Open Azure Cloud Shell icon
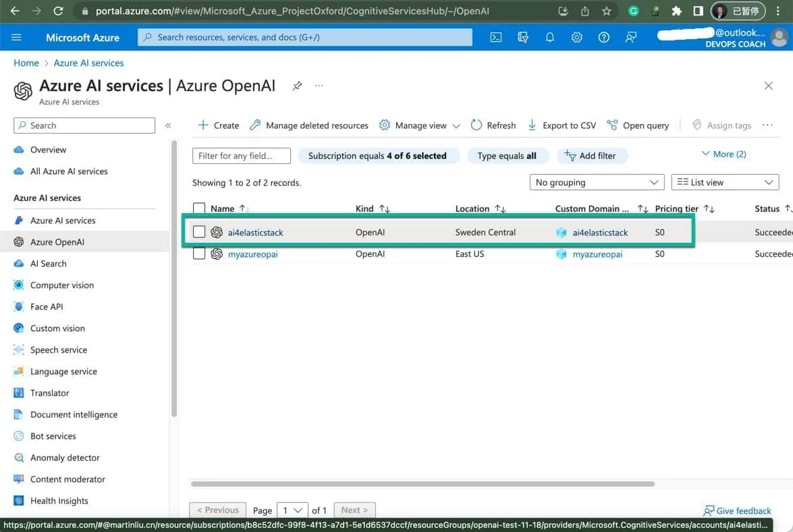Screen dimensions: 793x532 [x=496, y=38]
